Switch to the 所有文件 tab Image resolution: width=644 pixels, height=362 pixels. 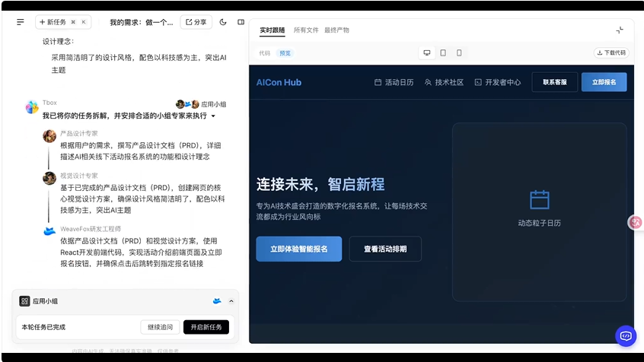[x=306, y=30]
